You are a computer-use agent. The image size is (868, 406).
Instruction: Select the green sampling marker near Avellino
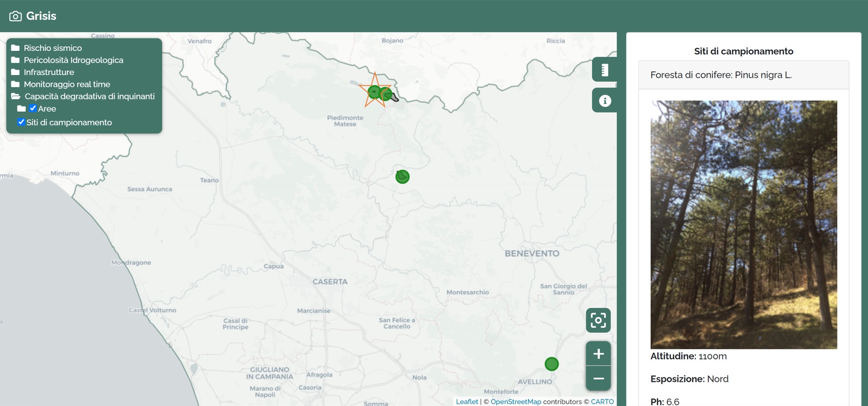(x=551, y=364)
